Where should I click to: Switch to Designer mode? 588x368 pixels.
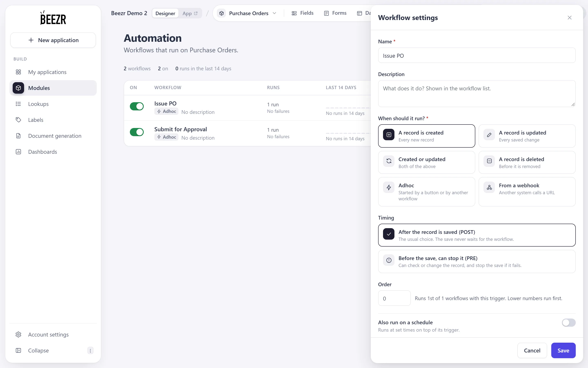click(165, 13)
